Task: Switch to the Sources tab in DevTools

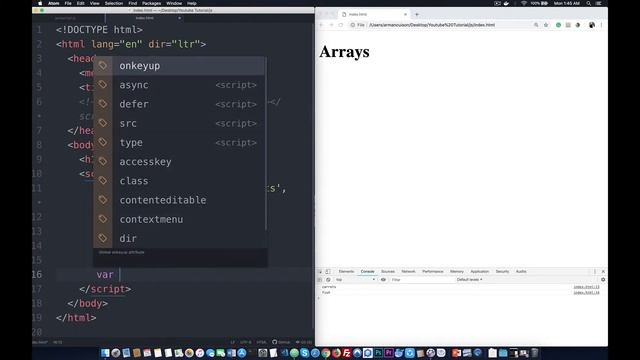Action: 388,271
